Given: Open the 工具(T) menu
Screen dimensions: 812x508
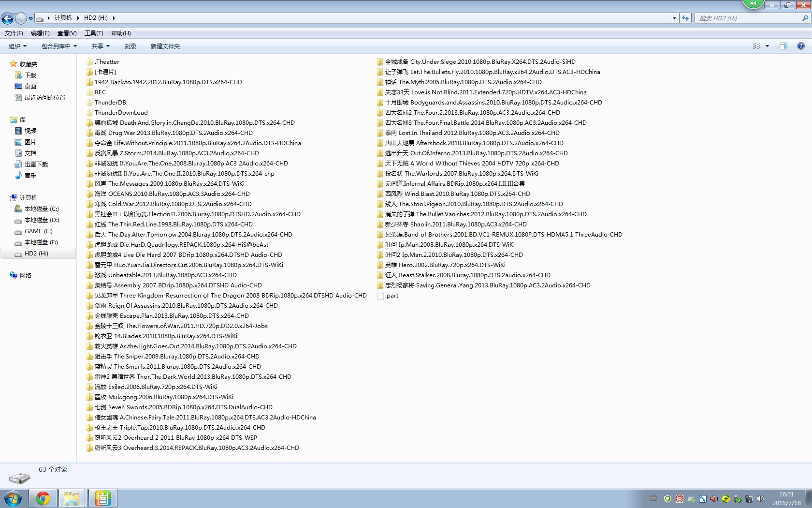Looking at the screenshot, I should click(94, 33).
